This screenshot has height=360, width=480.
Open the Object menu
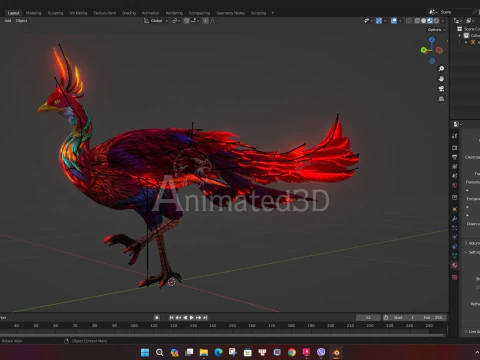(x=21, y=21)
